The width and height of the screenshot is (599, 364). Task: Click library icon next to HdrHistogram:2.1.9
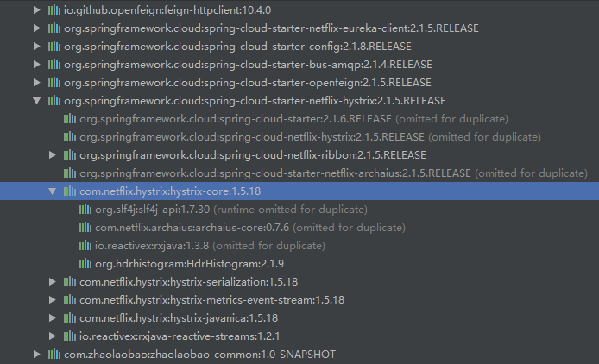tap(85, 264)
